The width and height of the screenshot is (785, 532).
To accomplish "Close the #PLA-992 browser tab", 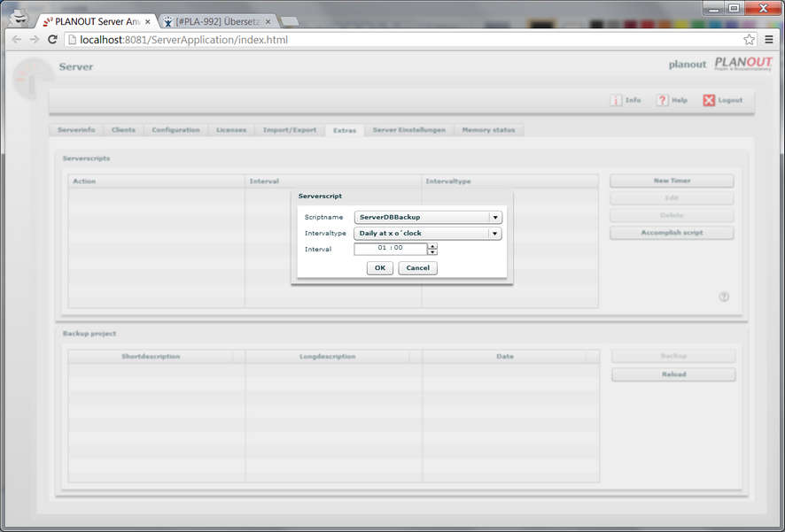I will tap(268, 21).
